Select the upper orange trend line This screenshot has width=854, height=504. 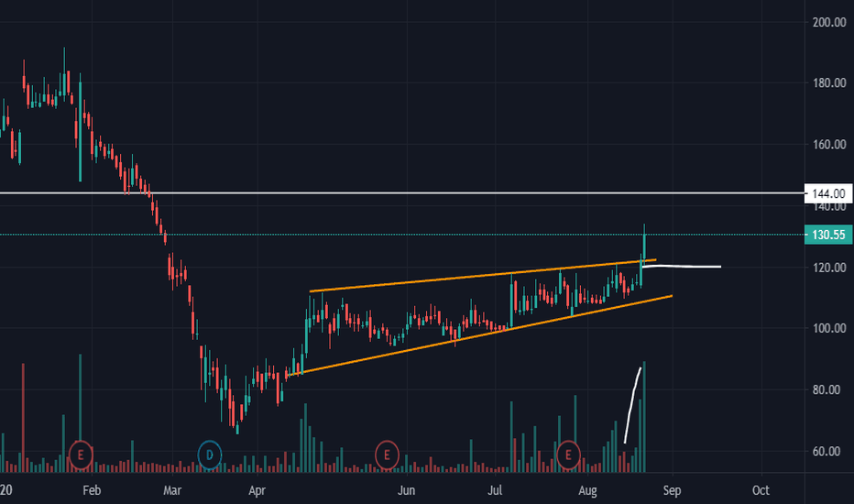point(483,276)
